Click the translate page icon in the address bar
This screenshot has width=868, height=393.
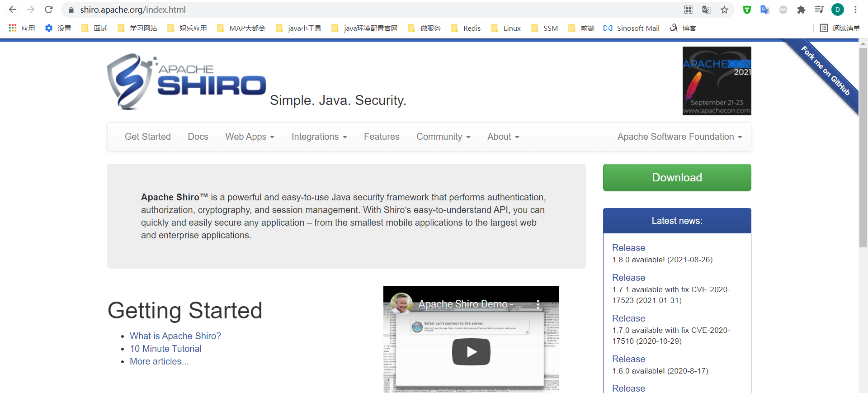[706, 9]
